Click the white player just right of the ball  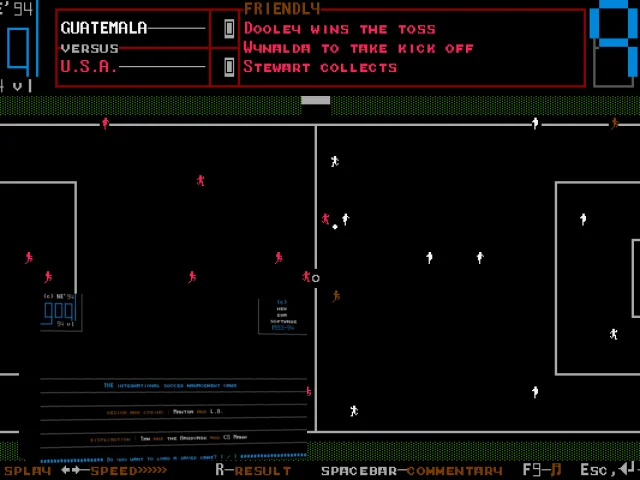(346, 219)
